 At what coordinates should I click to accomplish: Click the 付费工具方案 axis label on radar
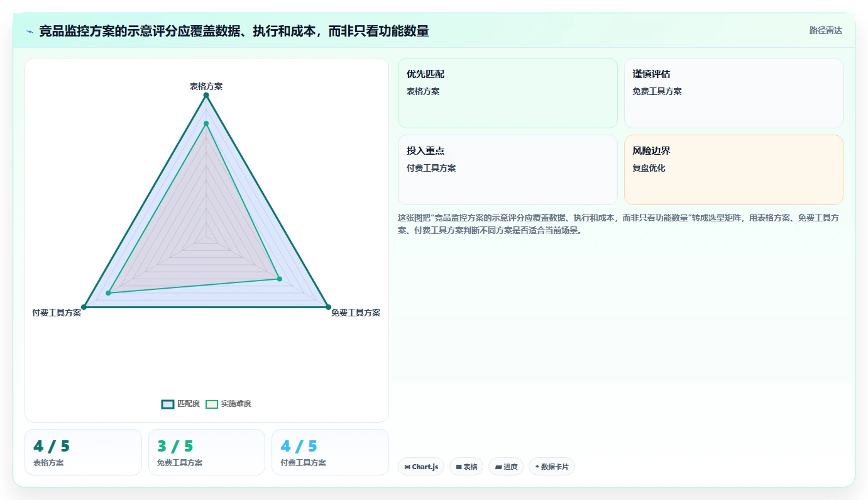tap(57, 313)
